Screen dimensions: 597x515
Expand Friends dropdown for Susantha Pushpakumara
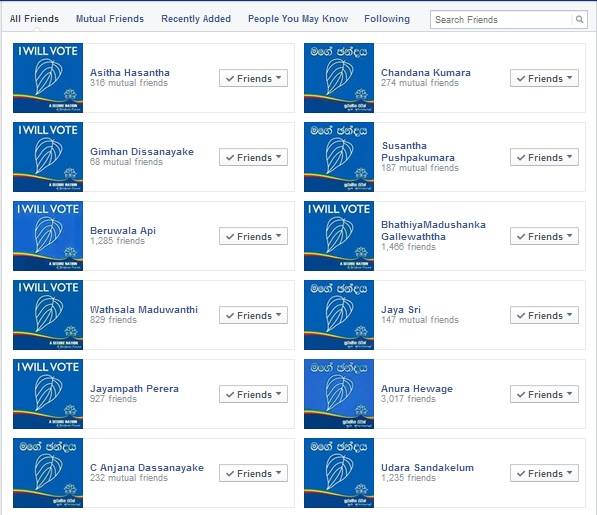coord(544,157)
